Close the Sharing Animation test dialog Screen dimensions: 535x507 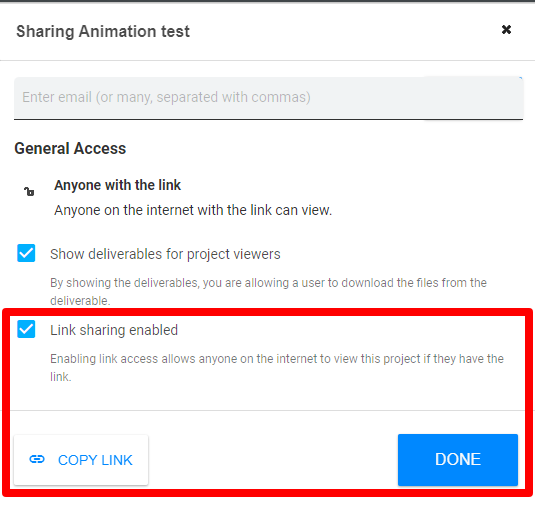click(506, 30)
